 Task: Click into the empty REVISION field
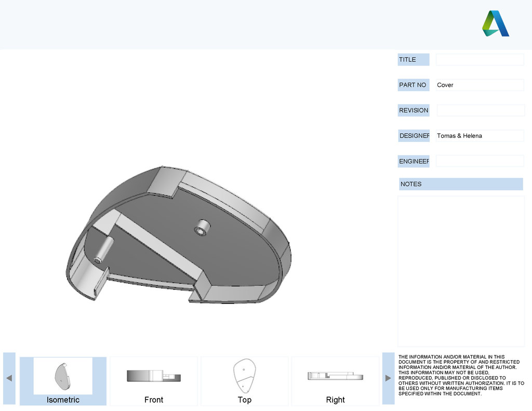click(x=480, y=111)
